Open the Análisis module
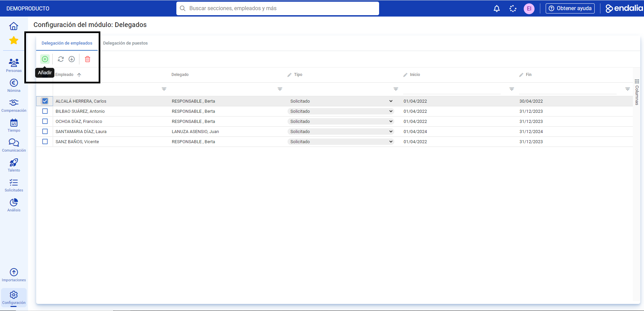 pyautogui.click(x=14, y=205)
